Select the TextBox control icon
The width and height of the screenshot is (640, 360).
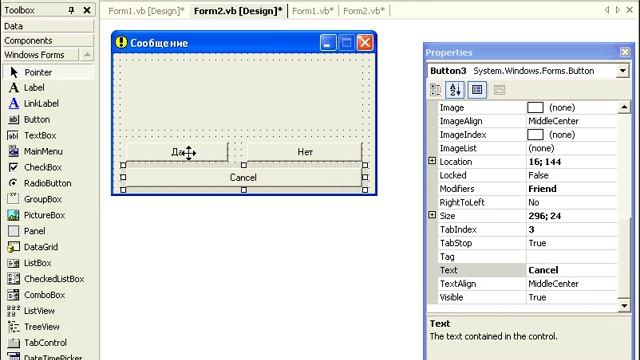(x=13, y=136)
